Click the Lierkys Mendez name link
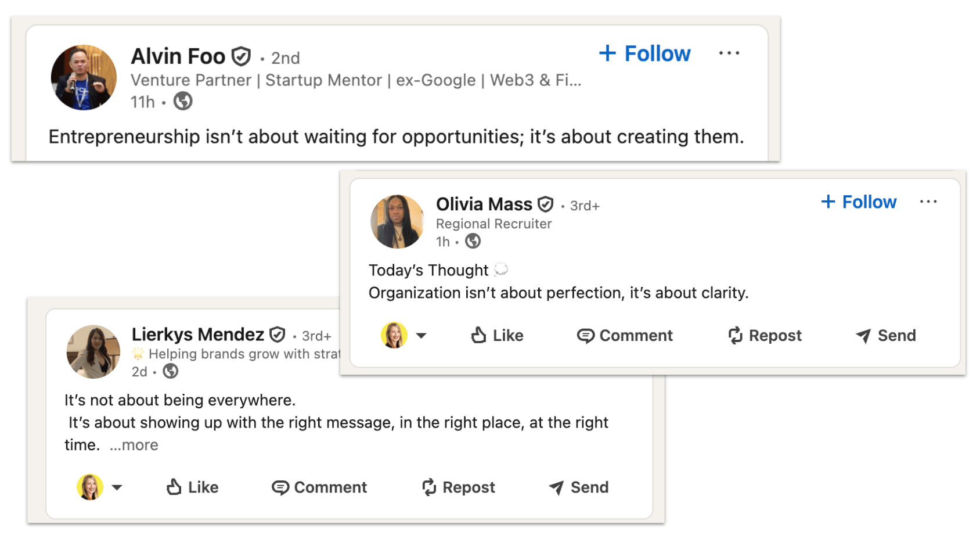980x546 pixels. [197, 335]
